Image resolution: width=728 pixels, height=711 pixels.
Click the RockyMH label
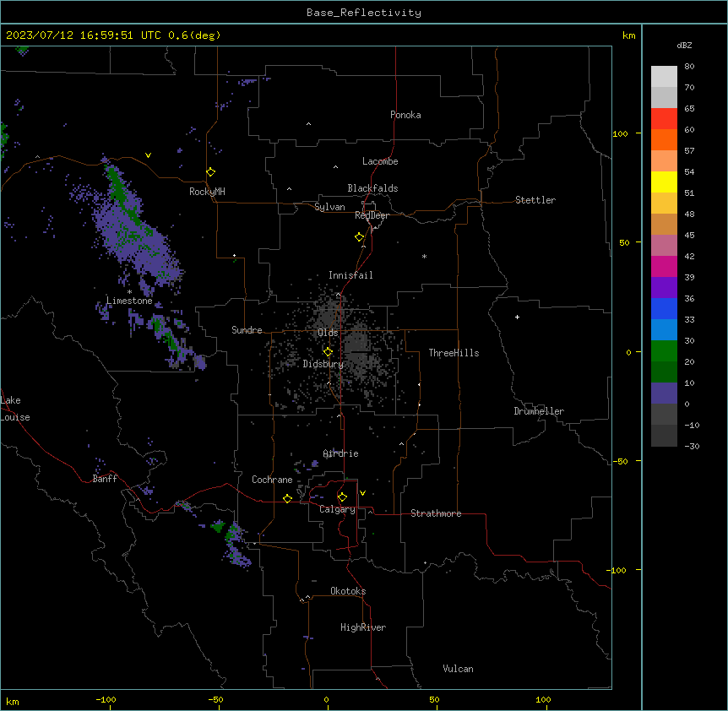(207, 192)
